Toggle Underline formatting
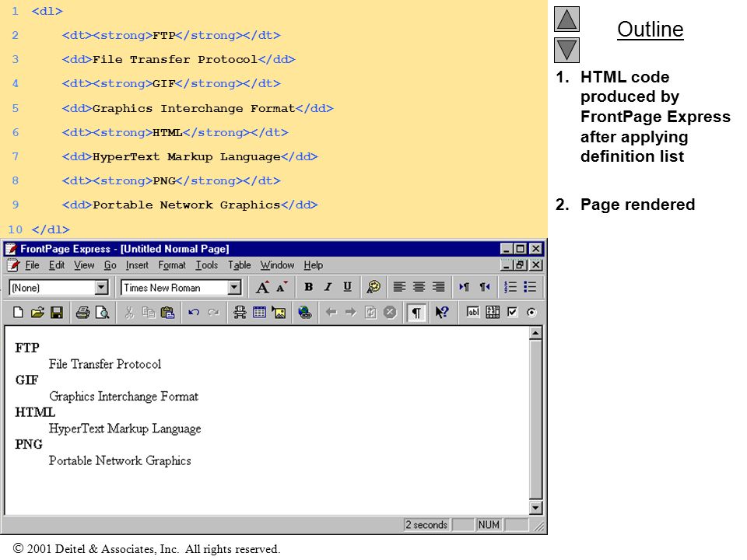 [347, 287]
